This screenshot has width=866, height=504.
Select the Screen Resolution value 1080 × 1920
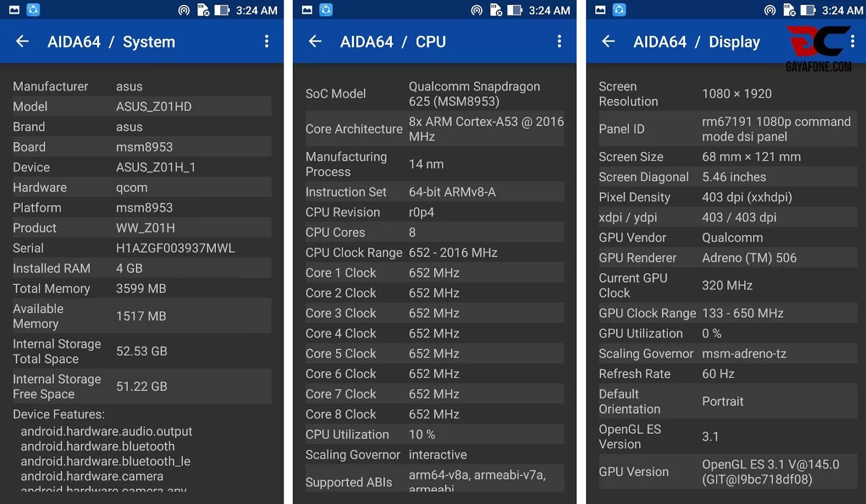tap(737, 94)
